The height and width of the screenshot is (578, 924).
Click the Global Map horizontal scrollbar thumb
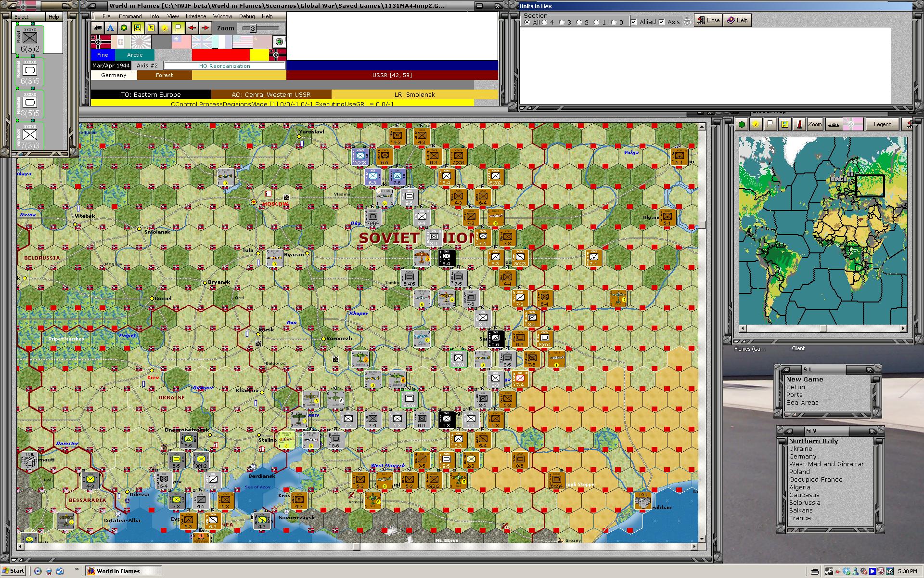click(x=823, y=328)
